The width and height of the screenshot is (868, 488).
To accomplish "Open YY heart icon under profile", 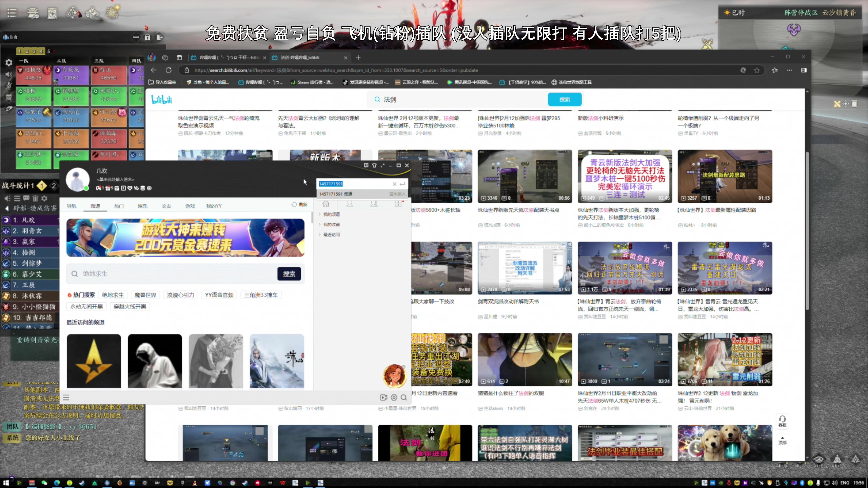I will pos(130,188).
